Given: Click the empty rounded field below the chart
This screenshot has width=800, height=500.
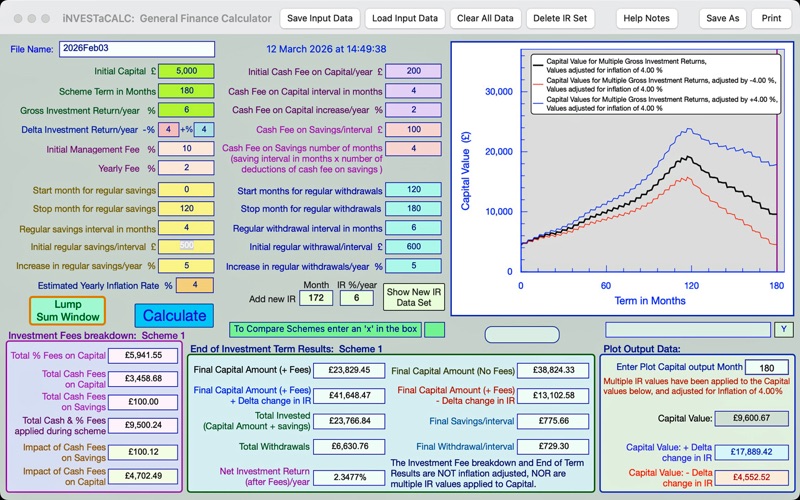Looking at the screenshot, I should click(x=522, y=335).
